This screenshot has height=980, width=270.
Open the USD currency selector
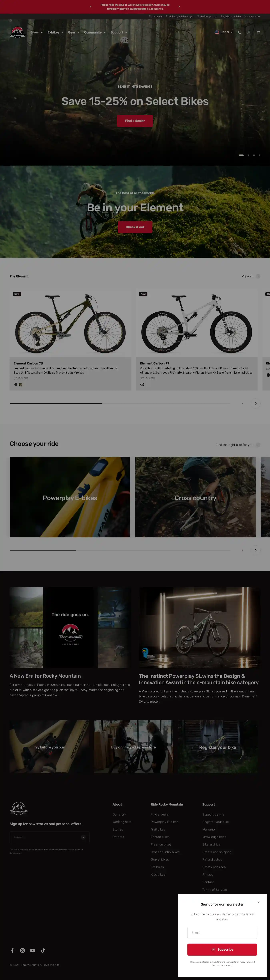224,32
